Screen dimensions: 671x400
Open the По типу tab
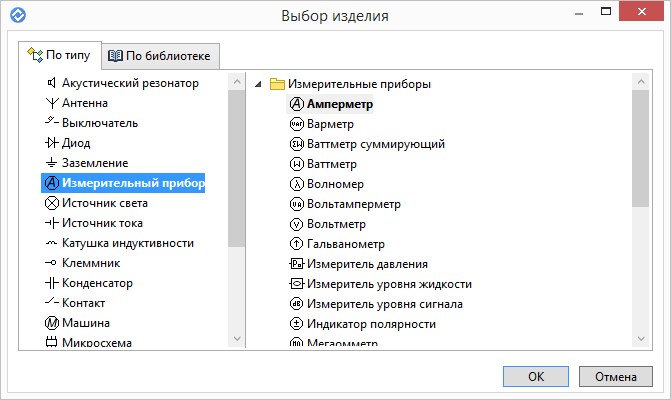[x=60, y=55]
